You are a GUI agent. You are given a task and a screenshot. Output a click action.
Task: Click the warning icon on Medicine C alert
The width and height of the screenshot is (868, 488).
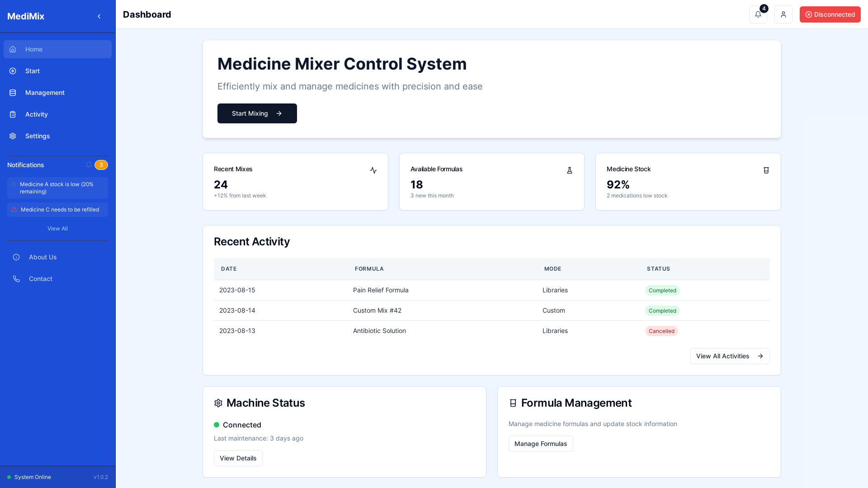(x=14, y=210)
